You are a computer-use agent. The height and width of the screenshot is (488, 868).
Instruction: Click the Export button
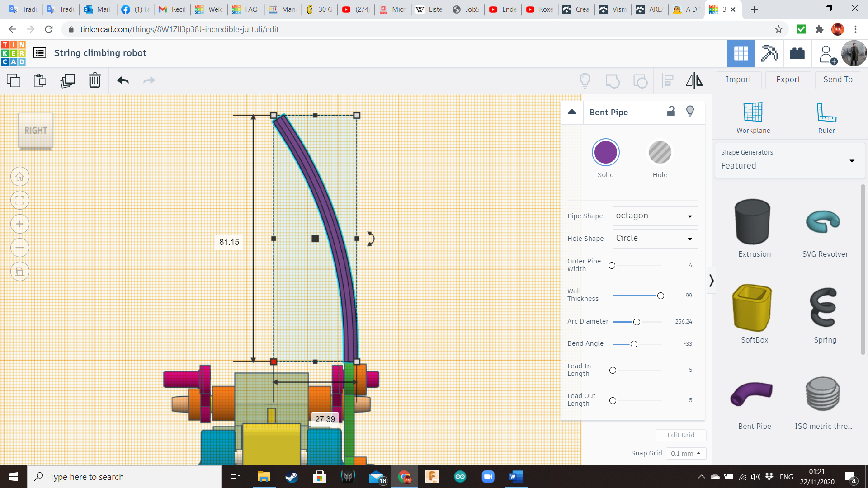coord(788,80)
